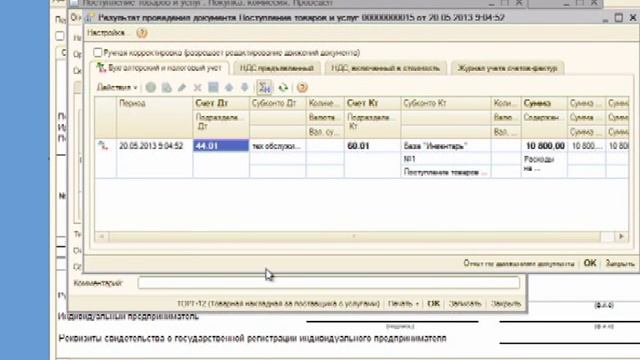
Task: Click the ТОРГ-12 print form button
Action: [278, 304]
